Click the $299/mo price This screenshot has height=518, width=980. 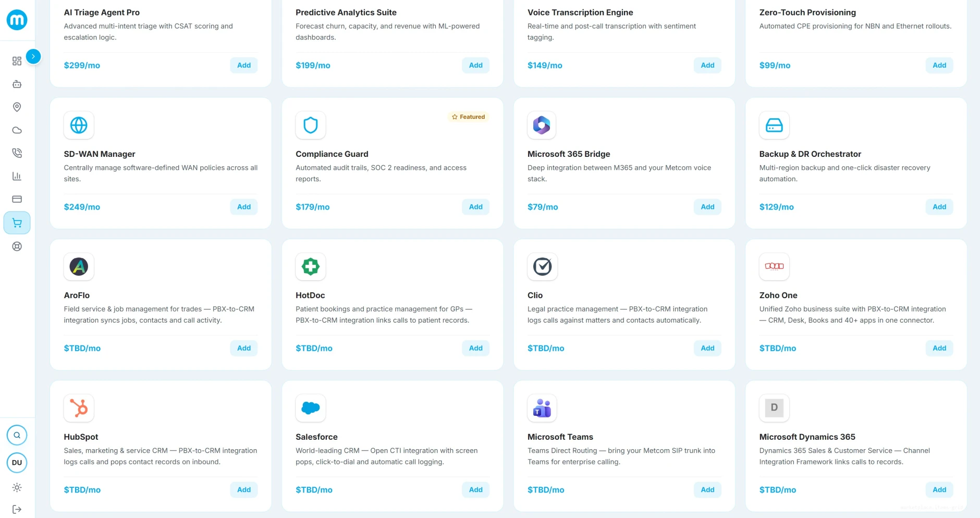click(82, 66)
